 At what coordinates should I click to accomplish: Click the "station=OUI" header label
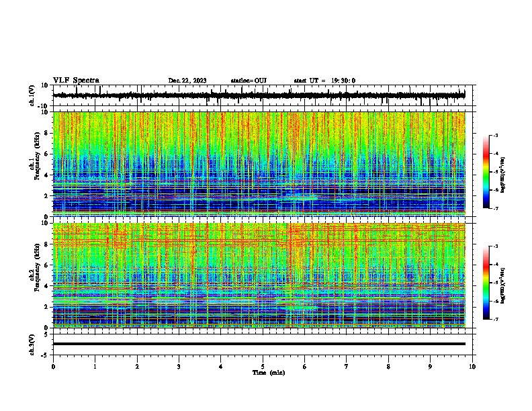249,81
